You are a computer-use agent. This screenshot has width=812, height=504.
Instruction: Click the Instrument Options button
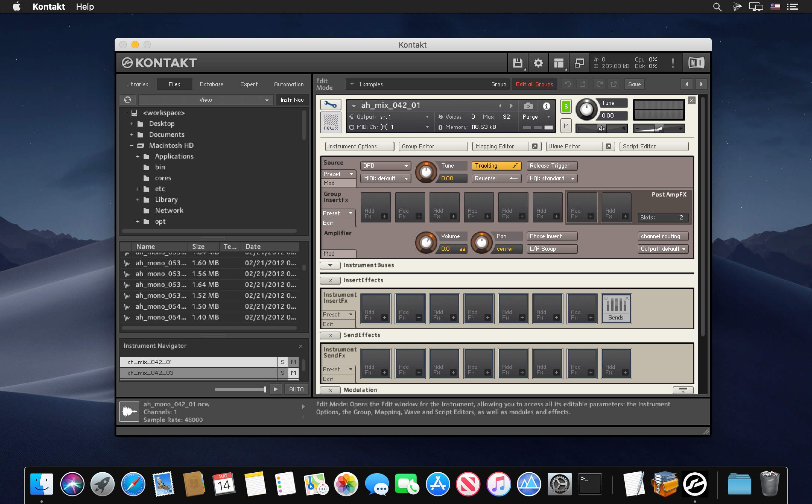pos(360,146)
